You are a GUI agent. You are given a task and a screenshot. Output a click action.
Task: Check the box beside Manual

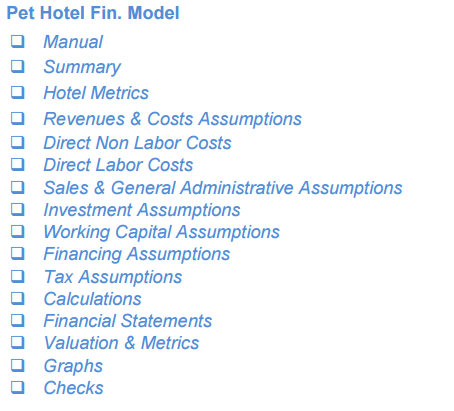(18, 42)
